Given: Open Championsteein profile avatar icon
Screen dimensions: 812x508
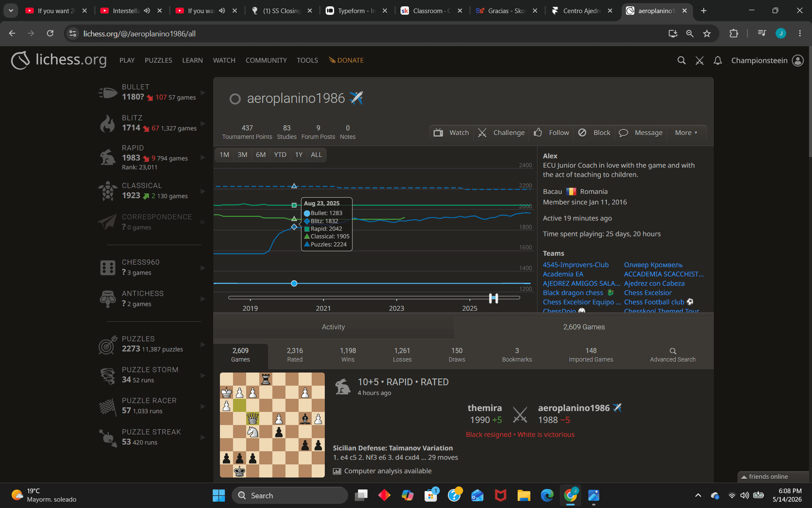Looking at the screenshot, I should [798, 61].
